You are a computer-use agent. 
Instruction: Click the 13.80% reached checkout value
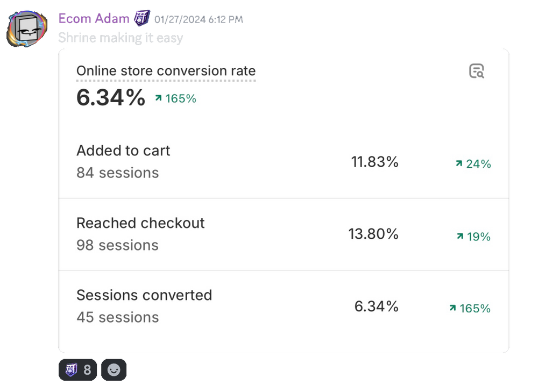coord(373,234)
